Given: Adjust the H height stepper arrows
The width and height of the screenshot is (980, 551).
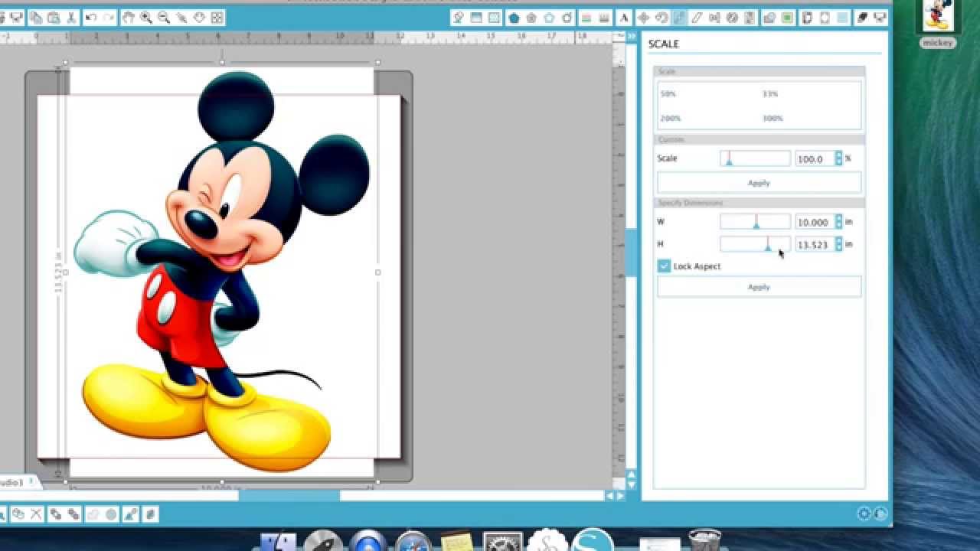Looking at the screenshot, I should tap(838, 244).
